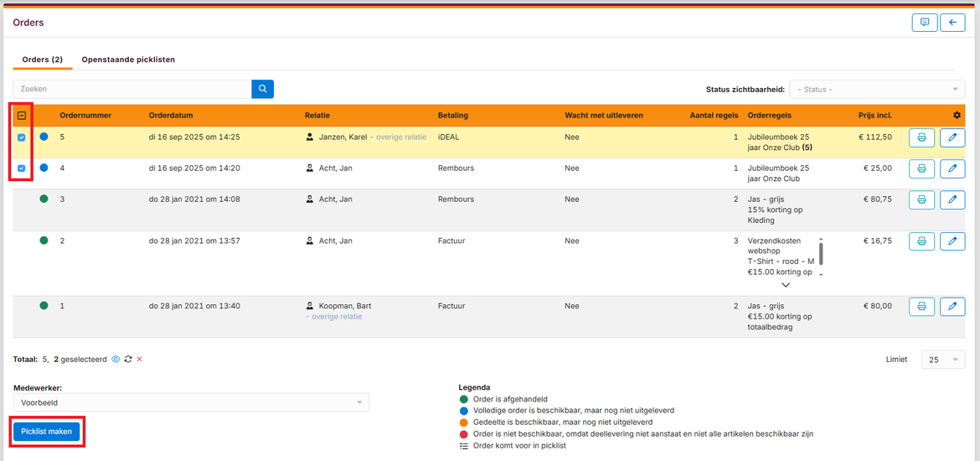Click in the Zoeken search field
Screen dimensions: 980x461
(132, 89)
